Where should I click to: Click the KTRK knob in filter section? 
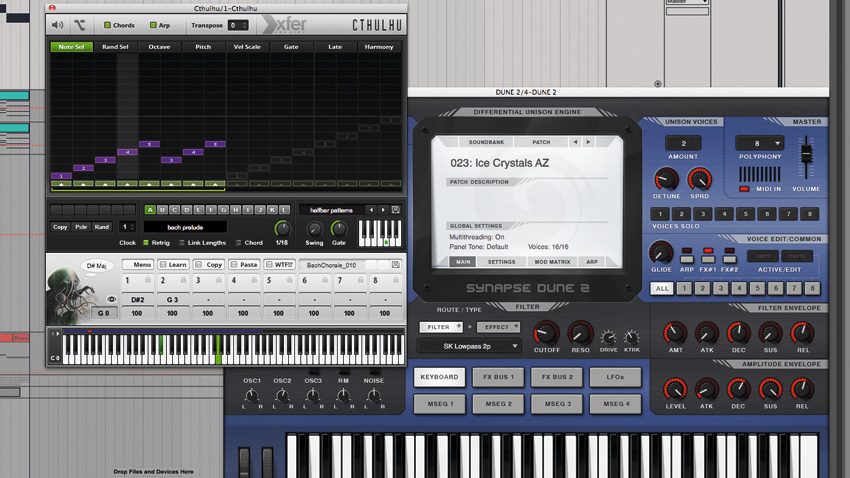[632, 338]
